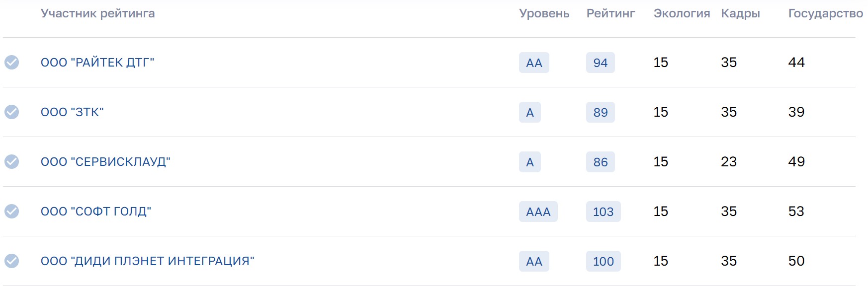Click the verified checkmark icon beside ООО "СОФТ ГОЛД"
The width and height of the screenshot is (868, 287).
tap(12, 212)
